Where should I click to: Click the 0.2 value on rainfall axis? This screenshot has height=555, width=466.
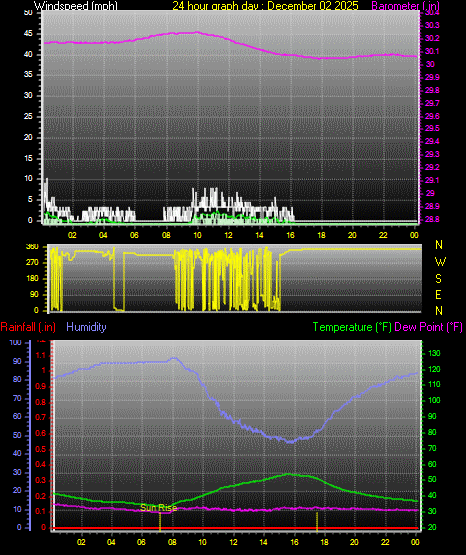(x=41, y=496)
